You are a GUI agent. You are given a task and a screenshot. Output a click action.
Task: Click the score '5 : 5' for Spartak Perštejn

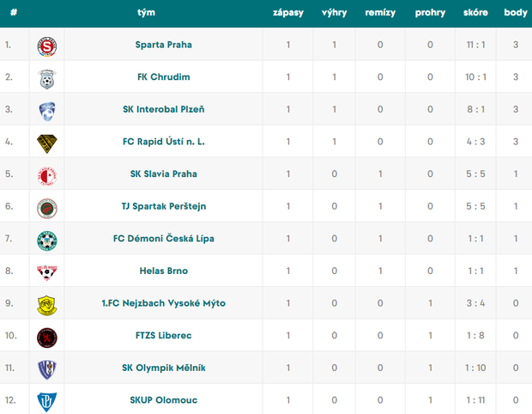(x=475, y=206)
